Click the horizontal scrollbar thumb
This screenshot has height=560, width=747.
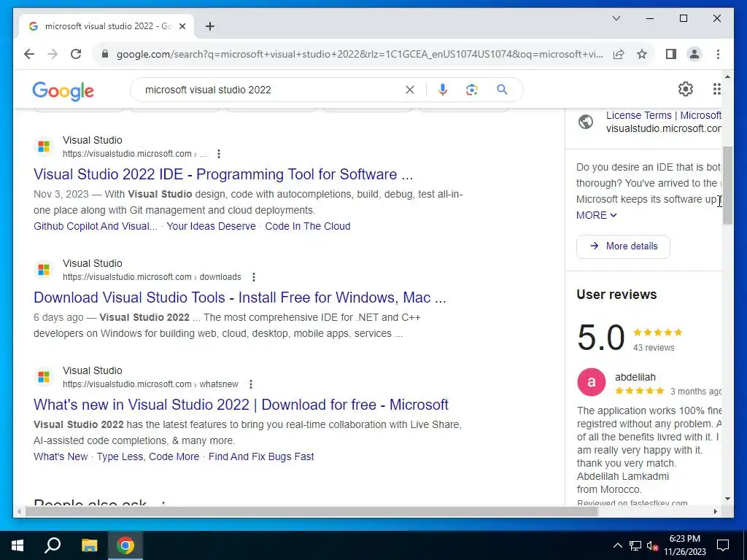click(311, 512)
